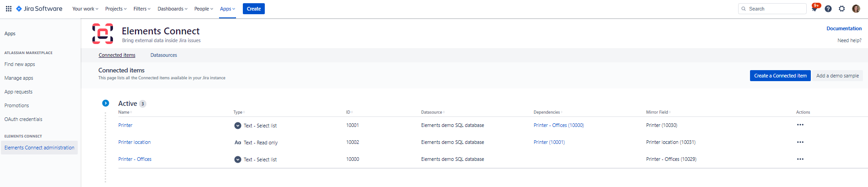This screenshot has height=187, width=868.
Task: Switch to the Datasources tab
Action: (164, 55)
